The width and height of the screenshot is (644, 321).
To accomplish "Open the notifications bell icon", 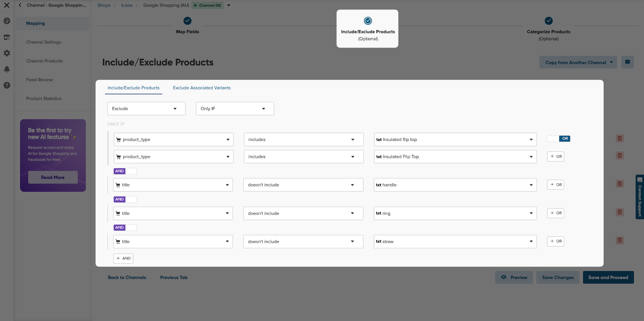I will (x=7, y=69).
